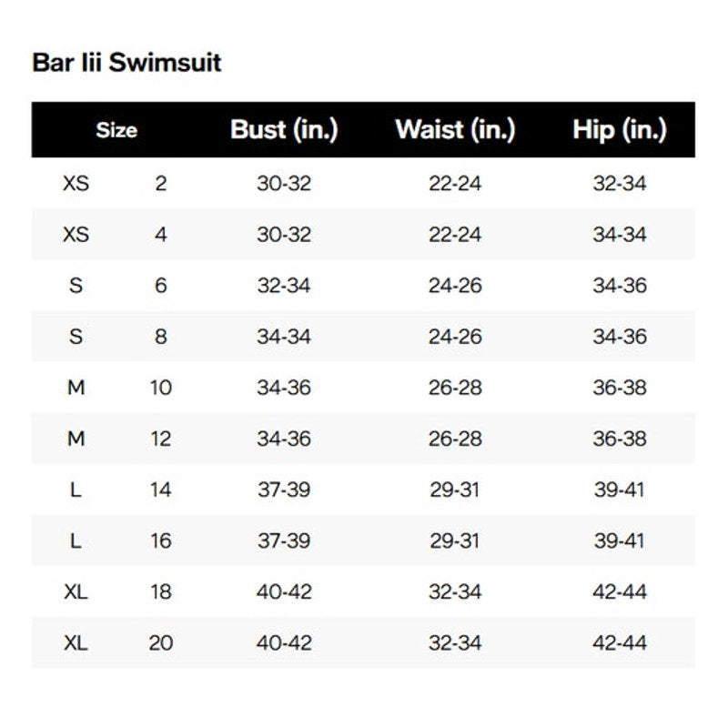The height and width of the screenshot is (728, 728).
Task: Select the waist value in the size 14 row
Action: point(455,490)
